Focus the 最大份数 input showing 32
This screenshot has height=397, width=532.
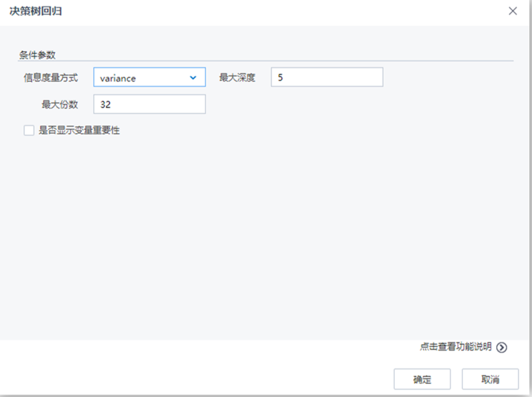coord(149,104)
